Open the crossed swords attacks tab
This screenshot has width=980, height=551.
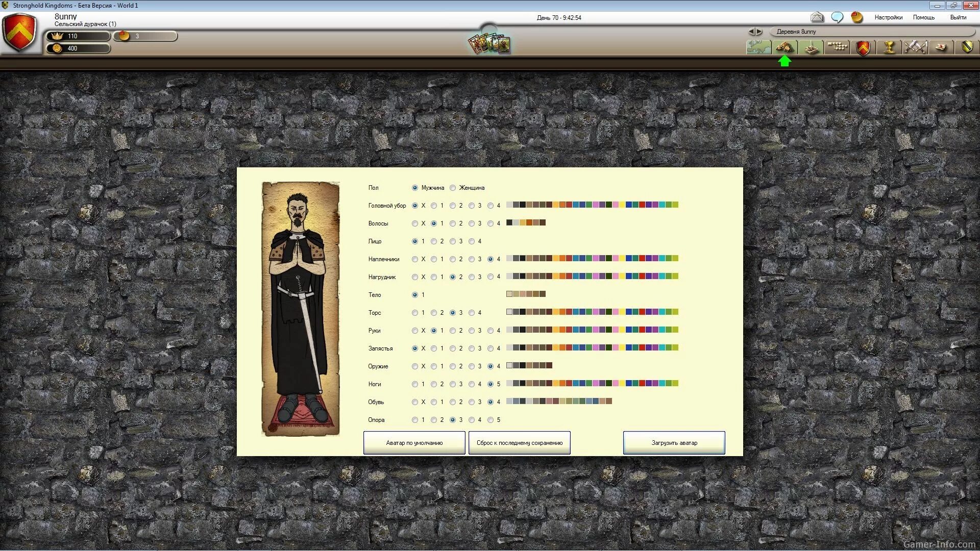pos(915,47)
